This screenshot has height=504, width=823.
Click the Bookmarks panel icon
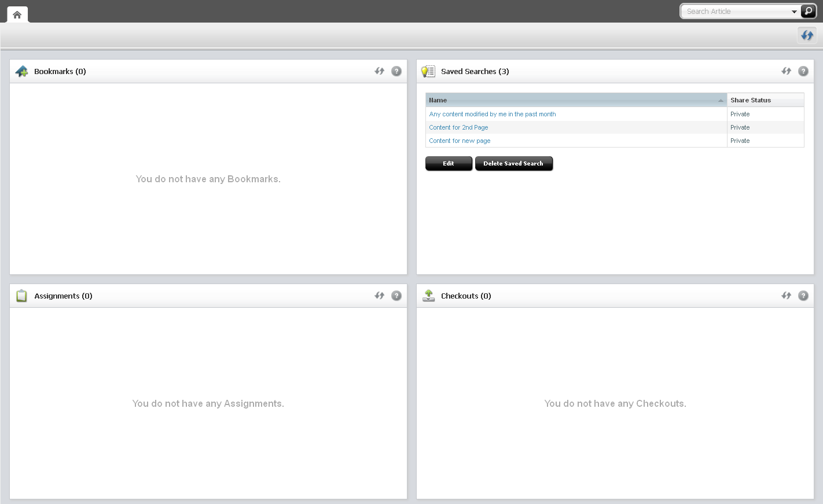pyautogui.click(x=22, y=71)
